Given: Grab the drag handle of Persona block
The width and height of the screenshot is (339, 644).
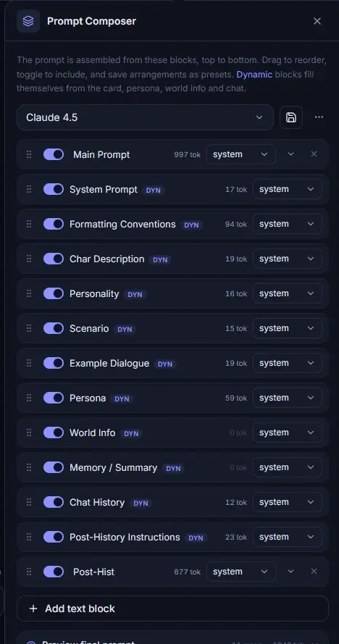Looking at the screenshot, I should point(29,398).
